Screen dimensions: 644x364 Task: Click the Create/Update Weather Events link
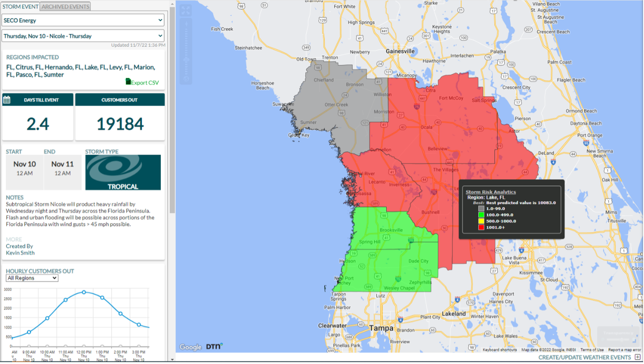pyautogui.click(x=585, y=357)
